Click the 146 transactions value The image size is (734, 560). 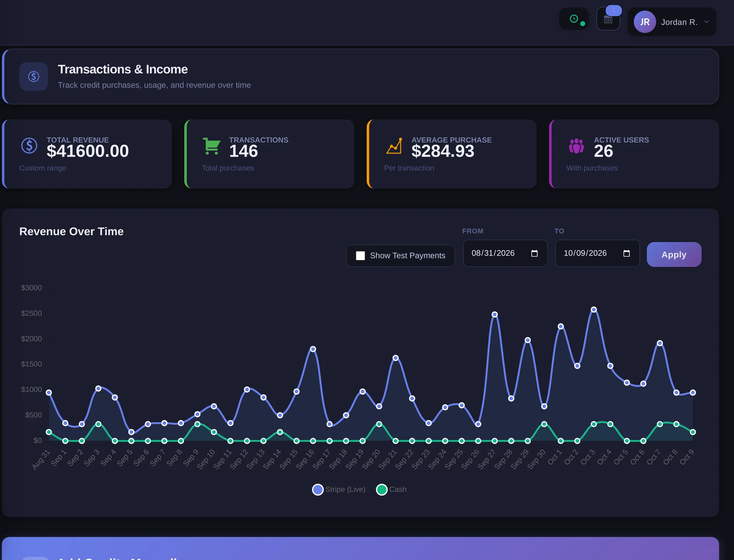click(x=243, y=151)
